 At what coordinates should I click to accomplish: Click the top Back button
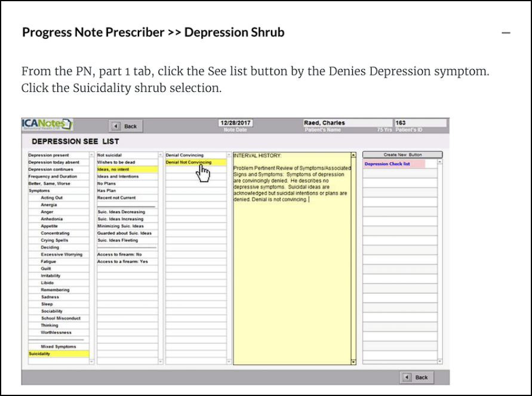pyautogui.click(x=125, y=126)
